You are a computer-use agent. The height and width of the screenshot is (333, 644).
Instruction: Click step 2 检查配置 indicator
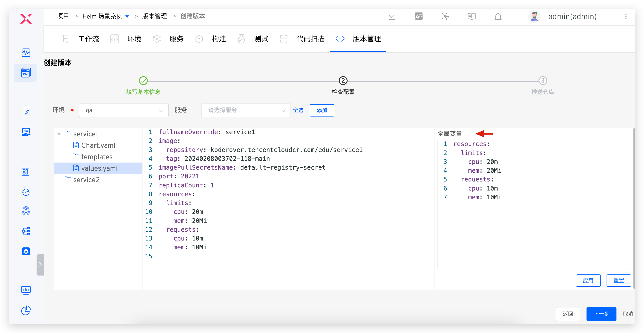coord(343,81)
